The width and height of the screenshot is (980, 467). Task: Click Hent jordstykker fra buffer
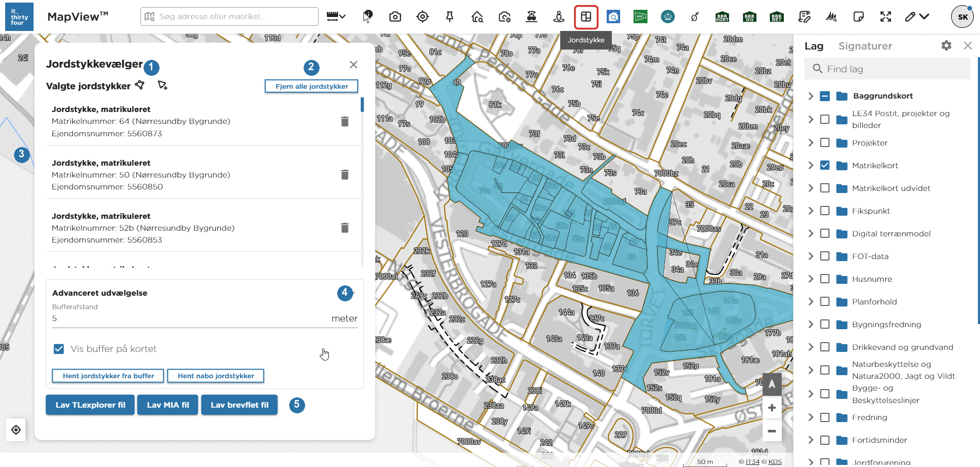pyautogui.click(x=108, y=376)
